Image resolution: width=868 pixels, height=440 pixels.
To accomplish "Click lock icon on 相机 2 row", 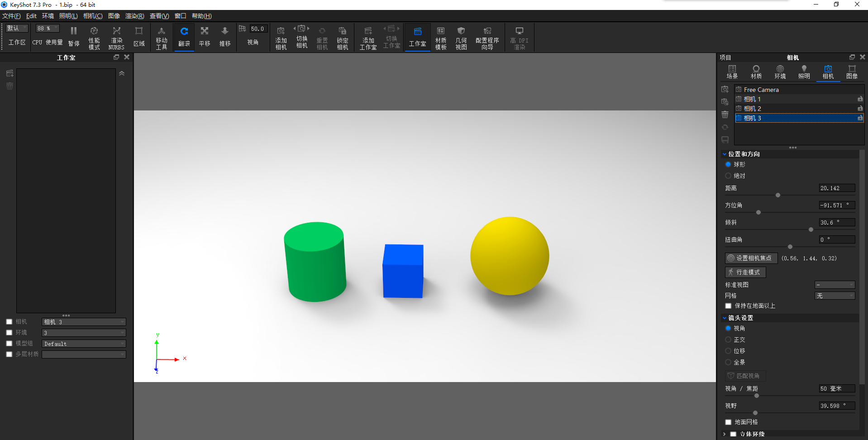I will 860,108.
